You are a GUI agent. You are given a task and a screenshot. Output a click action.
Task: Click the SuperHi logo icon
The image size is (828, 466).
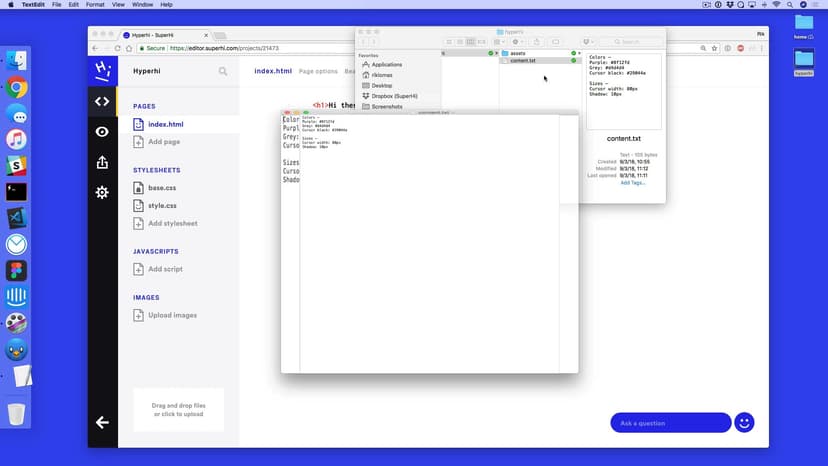tap(102, 70)
